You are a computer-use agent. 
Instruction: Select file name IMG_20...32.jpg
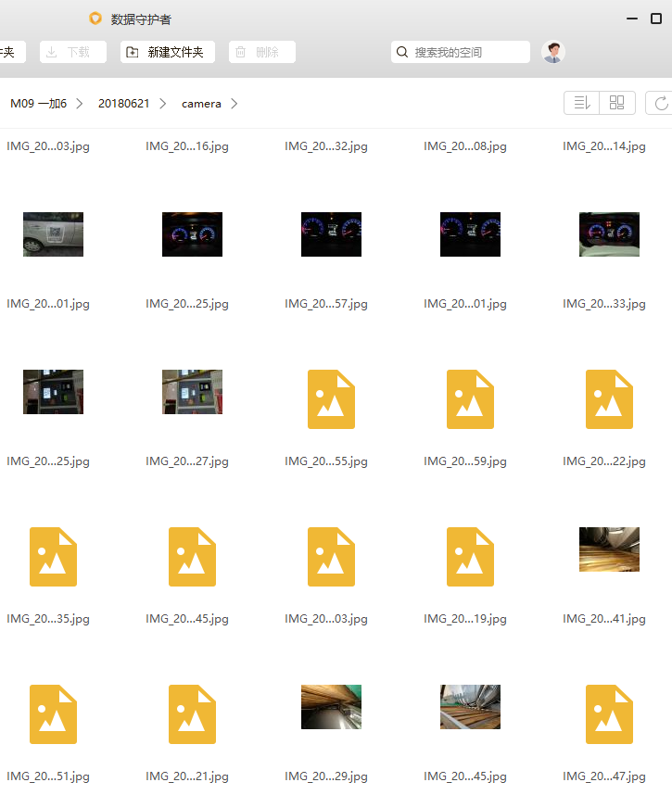point(326,146)
